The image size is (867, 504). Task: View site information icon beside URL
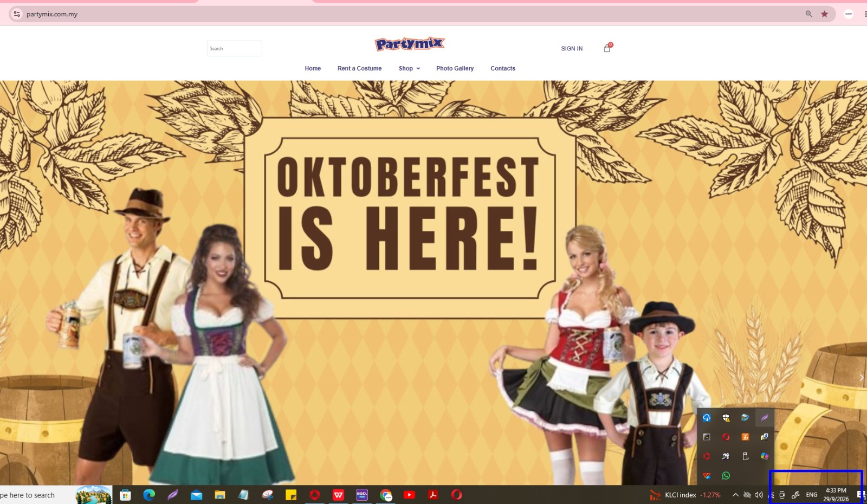[x=17, y=14]
